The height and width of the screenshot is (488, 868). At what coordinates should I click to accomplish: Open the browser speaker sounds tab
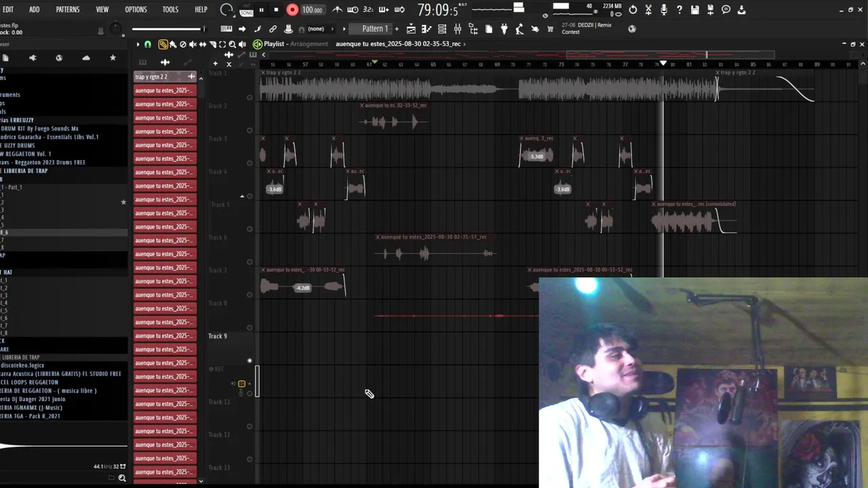pos(33,58)
